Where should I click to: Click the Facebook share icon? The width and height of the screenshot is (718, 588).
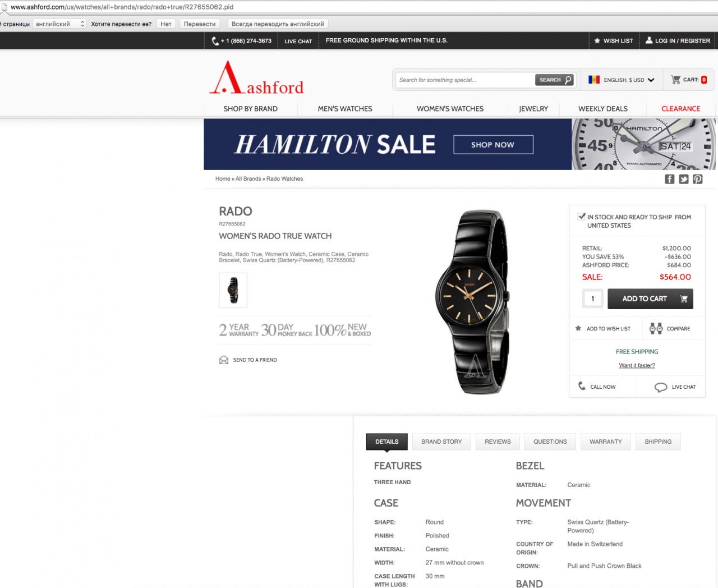coord(669,179)
